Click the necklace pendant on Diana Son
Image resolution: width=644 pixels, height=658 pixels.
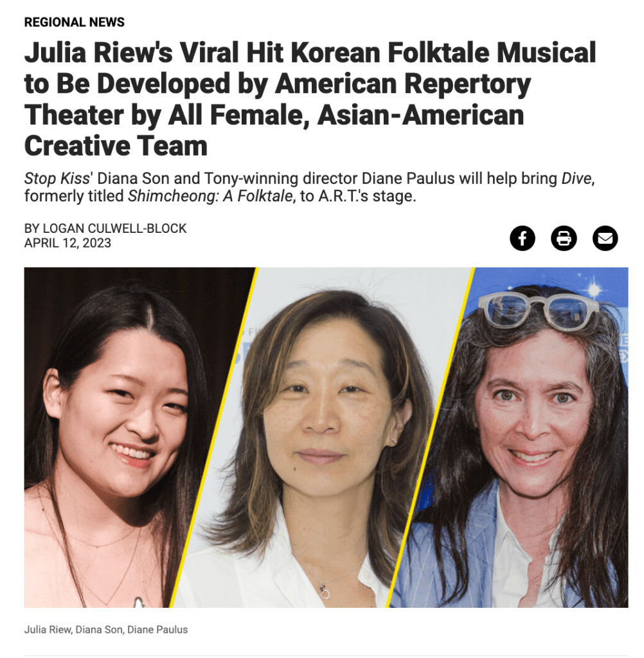tap(325, 592)
